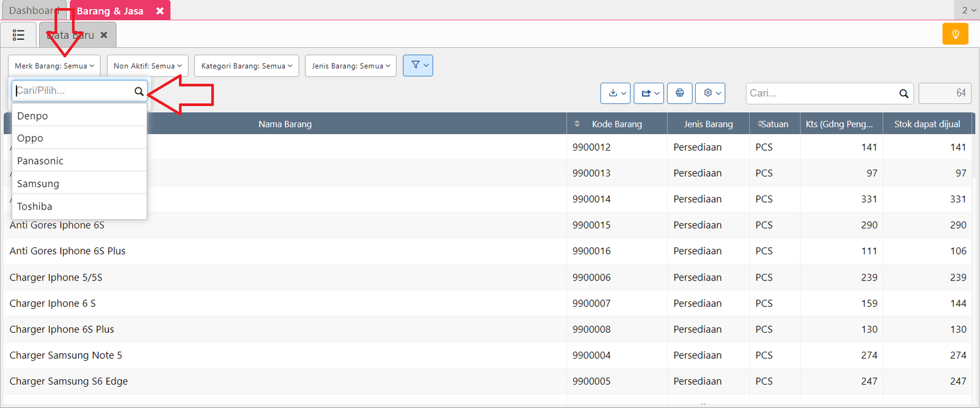Click the list view icon button
The width and height of the screenshot is (980, 408).
pos(18,35)
